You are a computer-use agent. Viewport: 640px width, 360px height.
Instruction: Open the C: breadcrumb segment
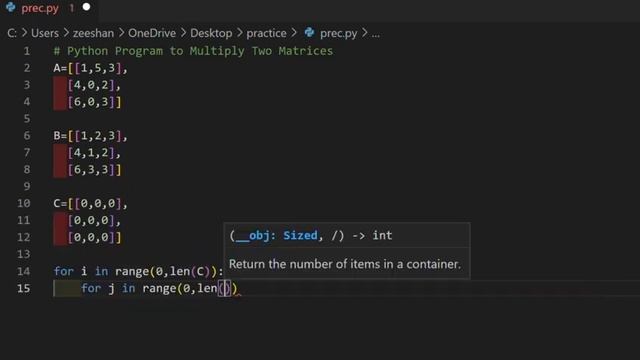pyautogui.click(x=12, y=33)
